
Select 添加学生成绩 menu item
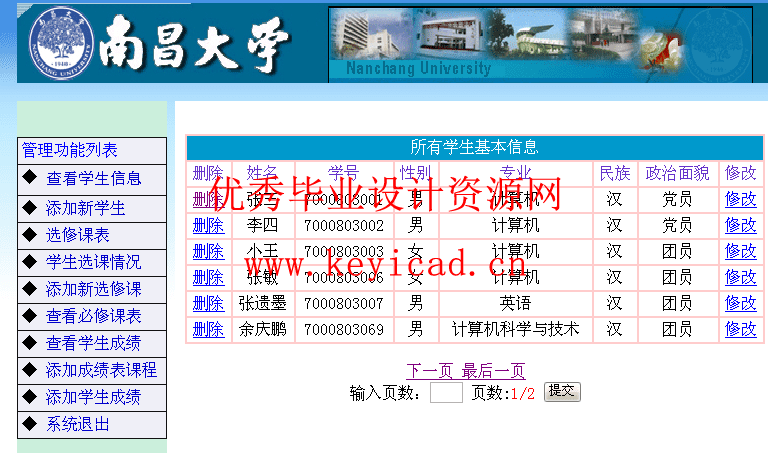[x=93, y=397]
